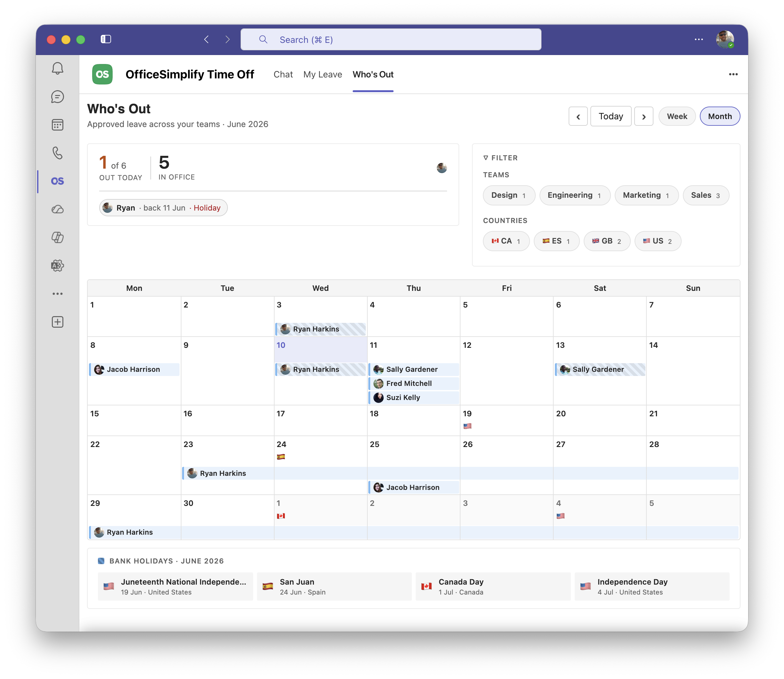Viewport: 784px width, 679px height.
Task: Select June 10 date cell number
Action: pyautogui.click(x=281, y=345)
